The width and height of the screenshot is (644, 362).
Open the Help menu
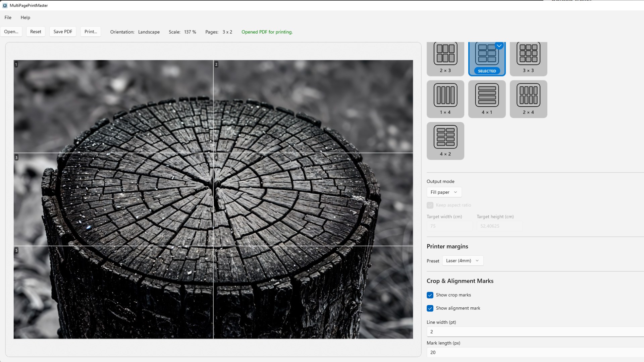[25, 17]
